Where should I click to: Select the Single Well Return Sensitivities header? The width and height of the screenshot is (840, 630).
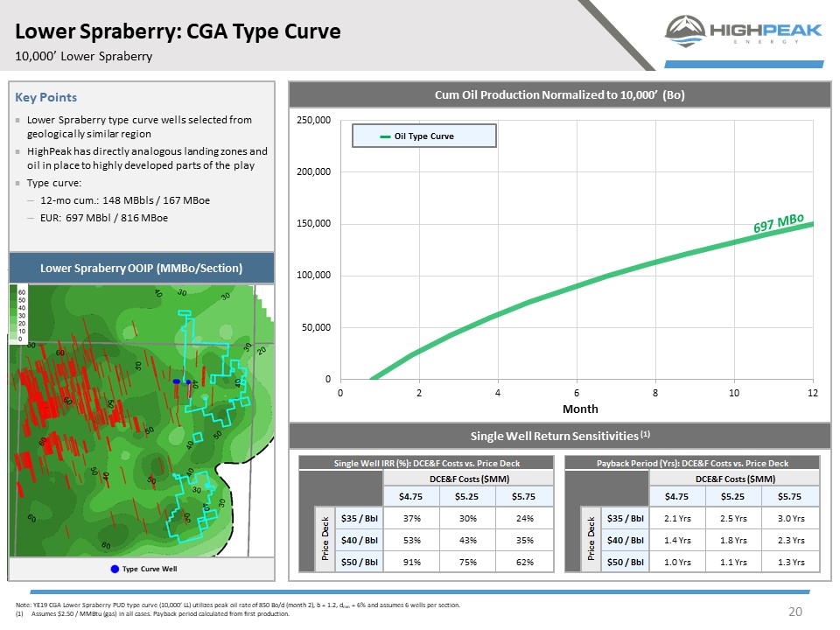pos(559,435)
